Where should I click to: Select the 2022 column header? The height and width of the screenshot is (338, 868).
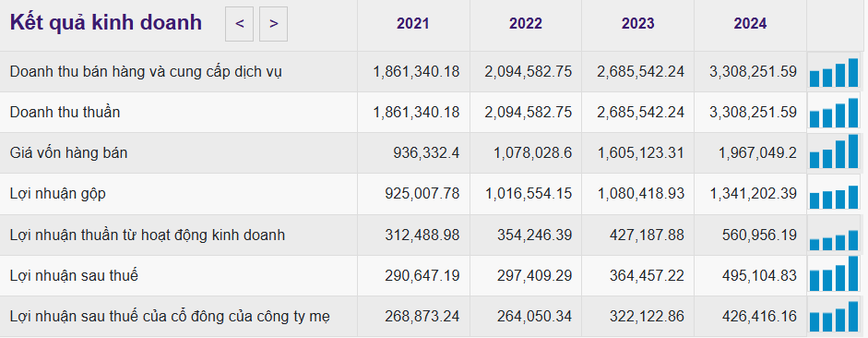[x=526, y=24]
